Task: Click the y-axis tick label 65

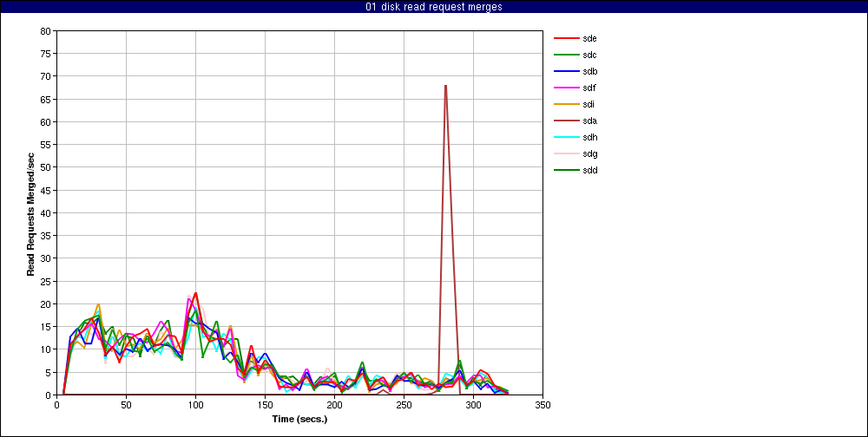Action: click(x=48, y=99)
